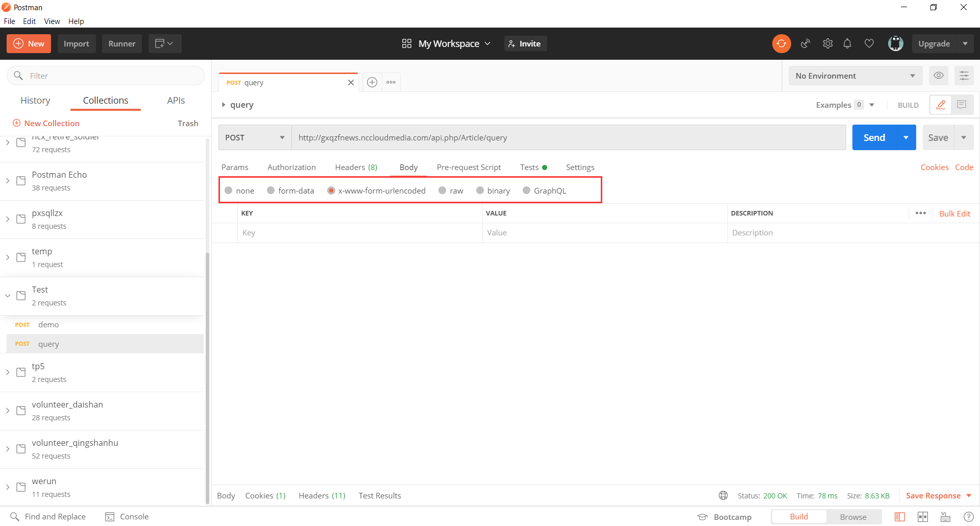The image size is (980, 526).
Task: Open the View menu
Action: pyautogui.click(x=52, y=21)
